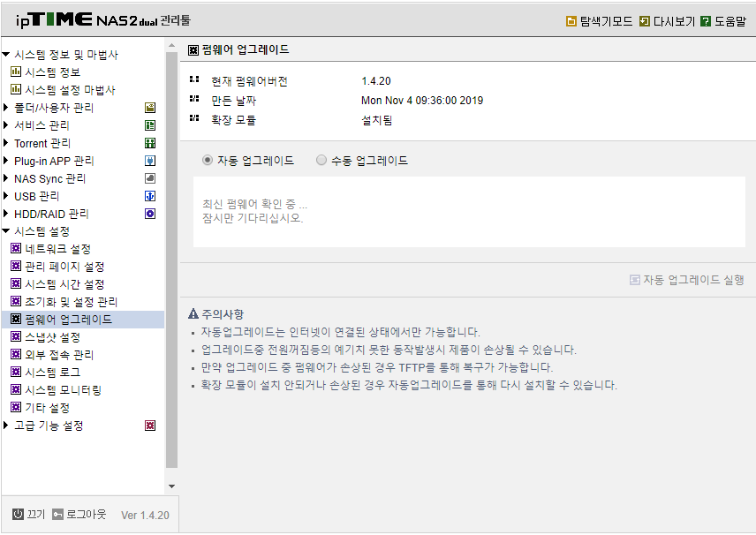Screen dimensions: 756x535
Task: Click the icon beside 초기화 및 설정 관리
Action: (x=16, y=302)
